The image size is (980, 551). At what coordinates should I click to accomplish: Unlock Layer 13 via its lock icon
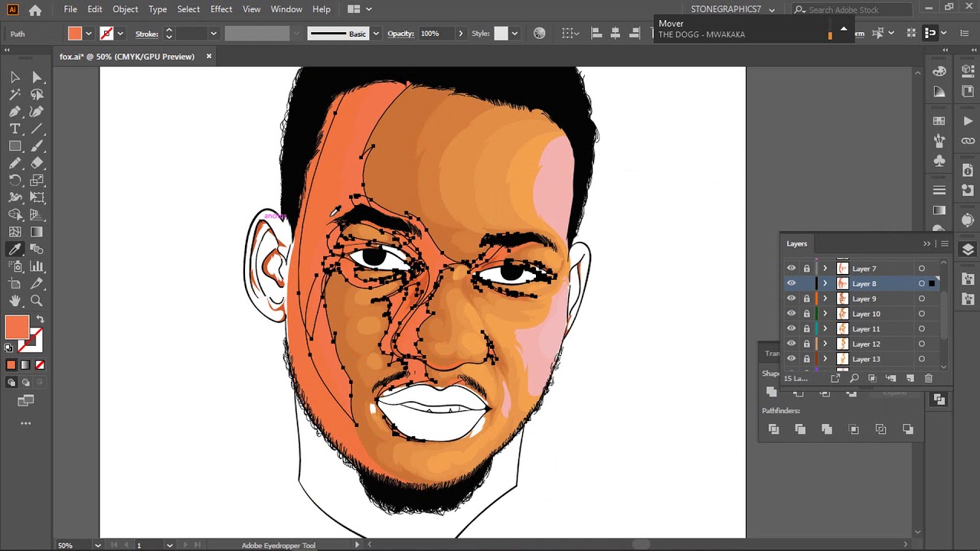pos(806,359)
